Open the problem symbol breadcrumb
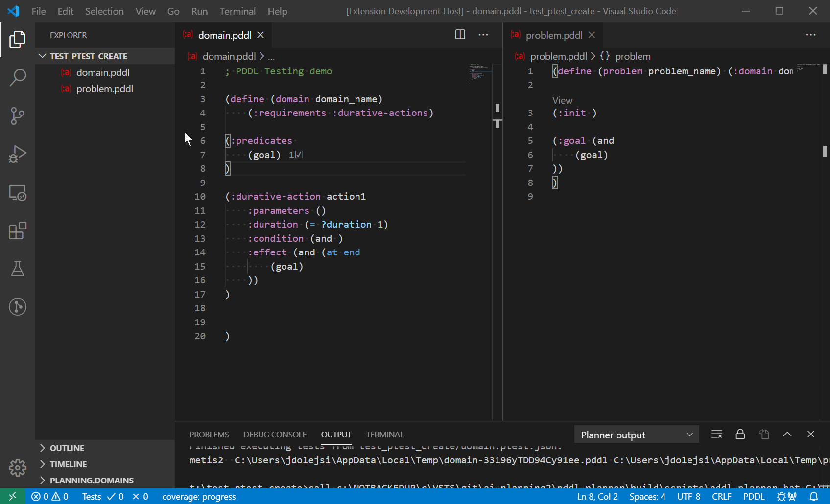Viewport: 830px width, 504px height. pyautogui.click(x=625, y=56)
